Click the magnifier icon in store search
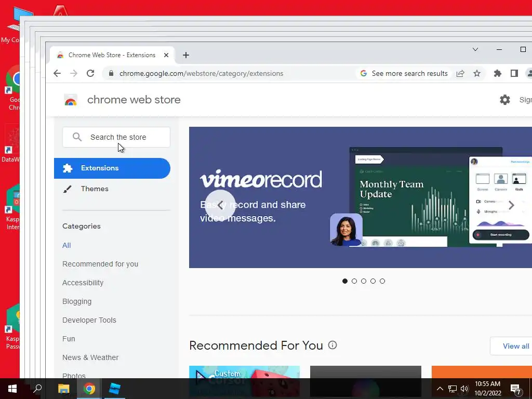This screenshot has height=399, width=532. coord(77,137)
